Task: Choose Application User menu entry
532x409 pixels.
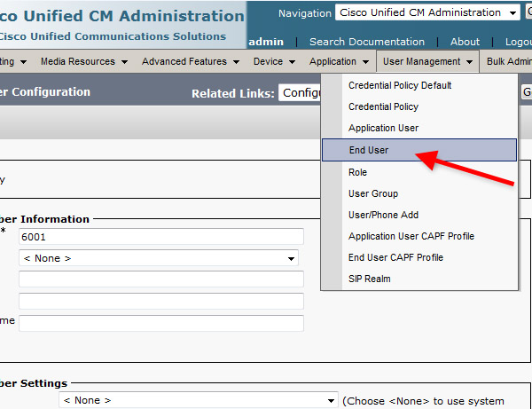Action: (x=419, y=128)
